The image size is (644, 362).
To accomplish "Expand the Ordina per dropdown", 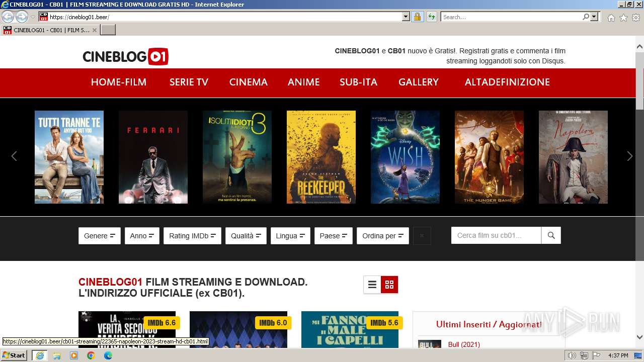I will point(383,236).
